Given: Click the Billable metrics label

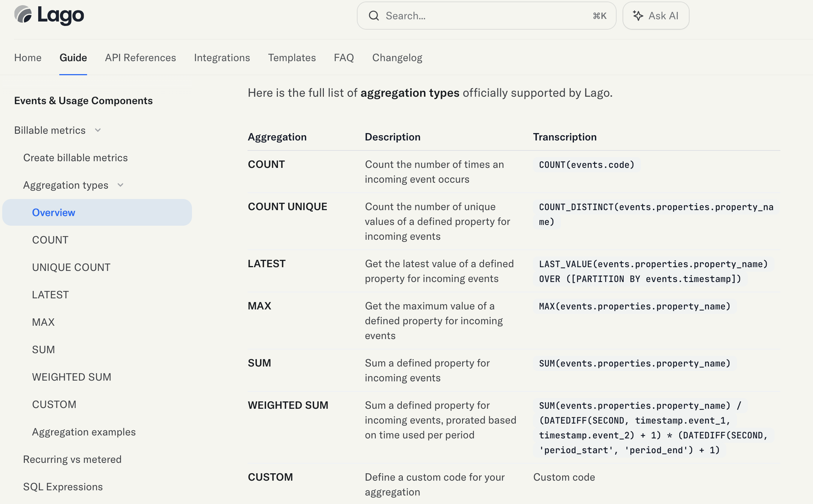Looking at the screenshot, I should tap(50, 130).
